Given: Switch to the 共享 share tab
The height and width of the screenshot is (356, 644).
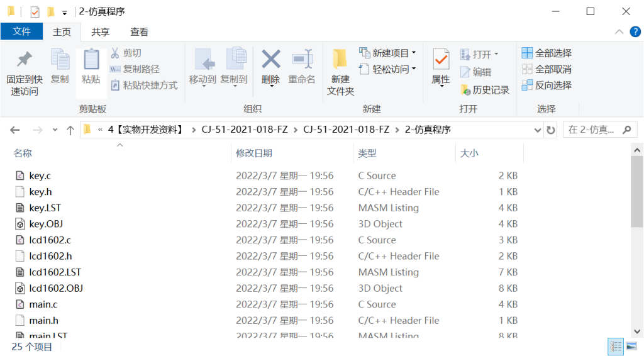Looking at the screenshot, I should [100, 32].
